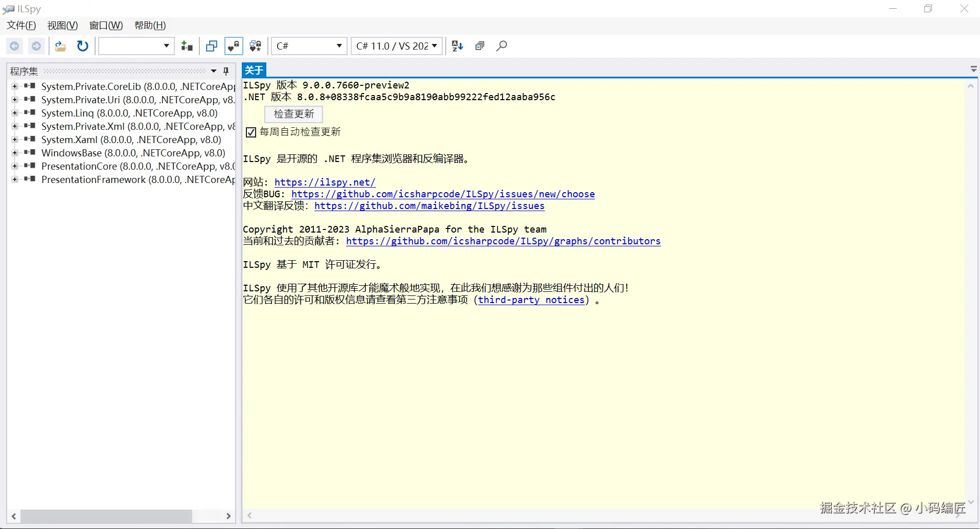Pin the 程序集 panel
This screenshot has width=980, height=529.
[x=226, y=71]
